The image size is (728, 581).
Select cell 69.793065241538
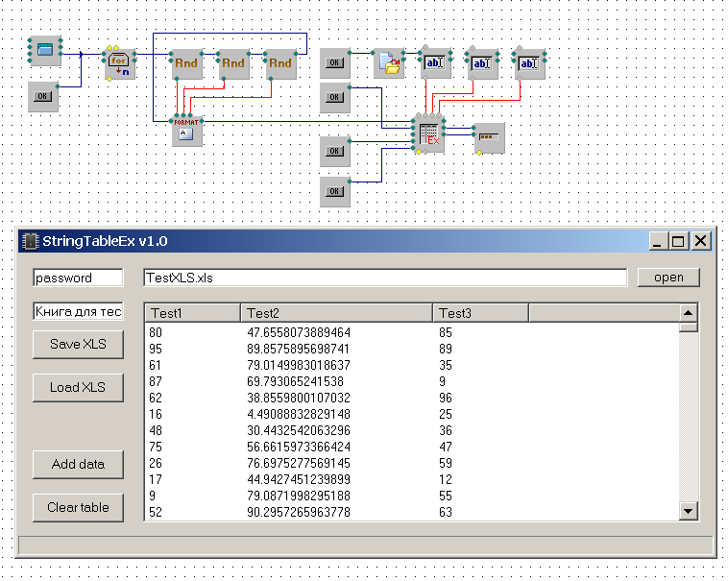pyautogui.click(x=295, y=381)
